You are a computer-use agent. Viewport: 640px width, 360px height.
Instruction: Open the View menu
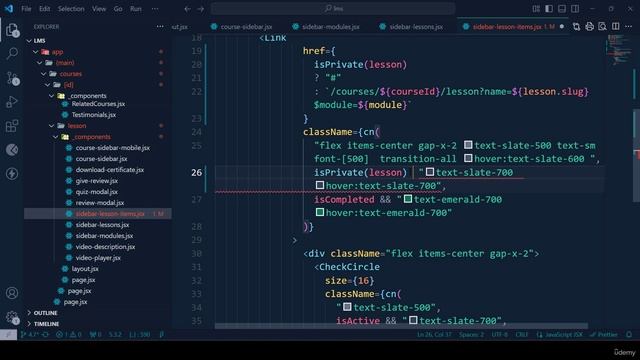coord(99,9)
